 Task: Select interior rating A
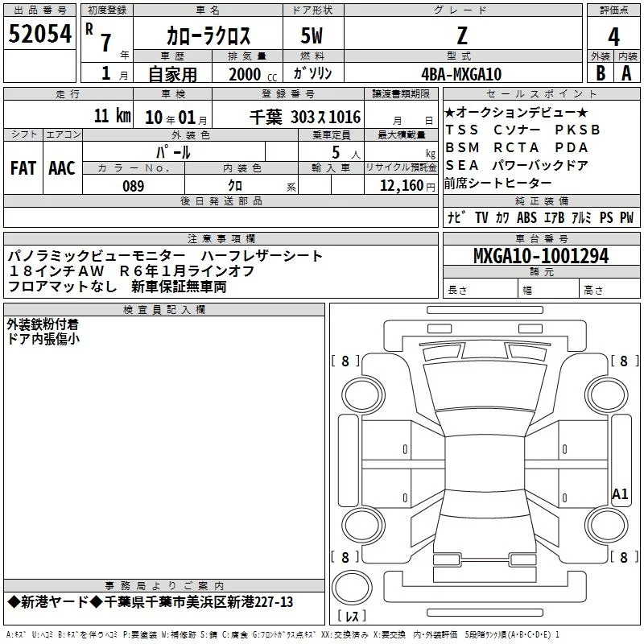[626, 73]
